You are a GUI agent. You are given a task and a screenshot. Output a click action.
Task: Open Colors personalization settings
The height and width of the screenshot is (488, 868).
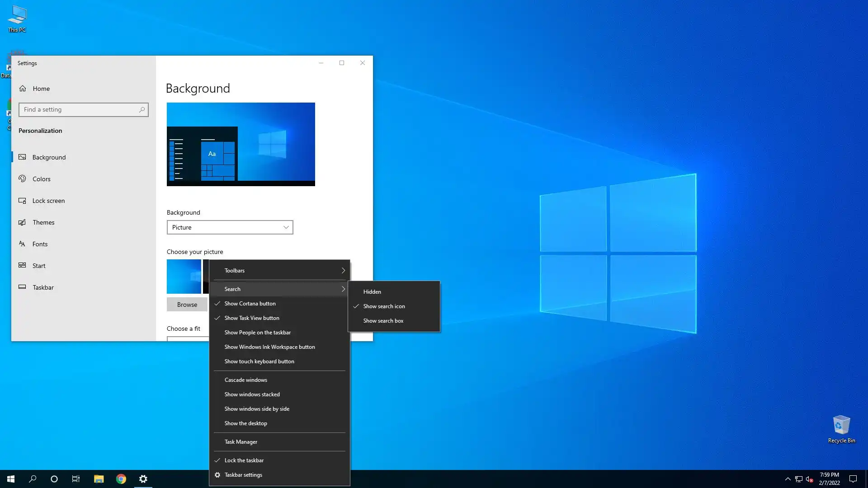tap(41, 179)
